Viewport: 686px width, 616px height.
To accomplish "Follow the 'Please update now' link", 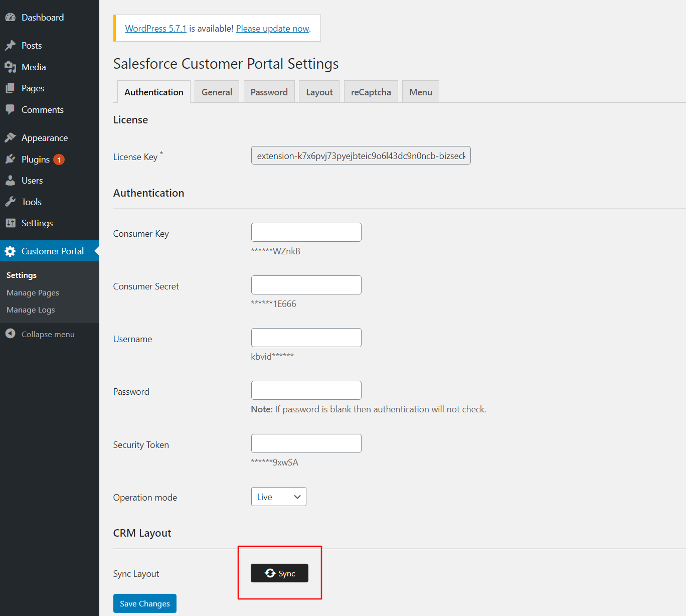I will pyautogui.click(x=272, y=29).
